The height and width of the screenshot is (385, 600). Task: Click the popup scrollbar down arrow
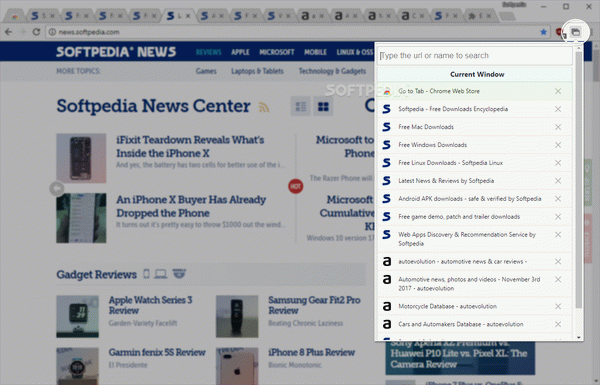click(579, 337)
